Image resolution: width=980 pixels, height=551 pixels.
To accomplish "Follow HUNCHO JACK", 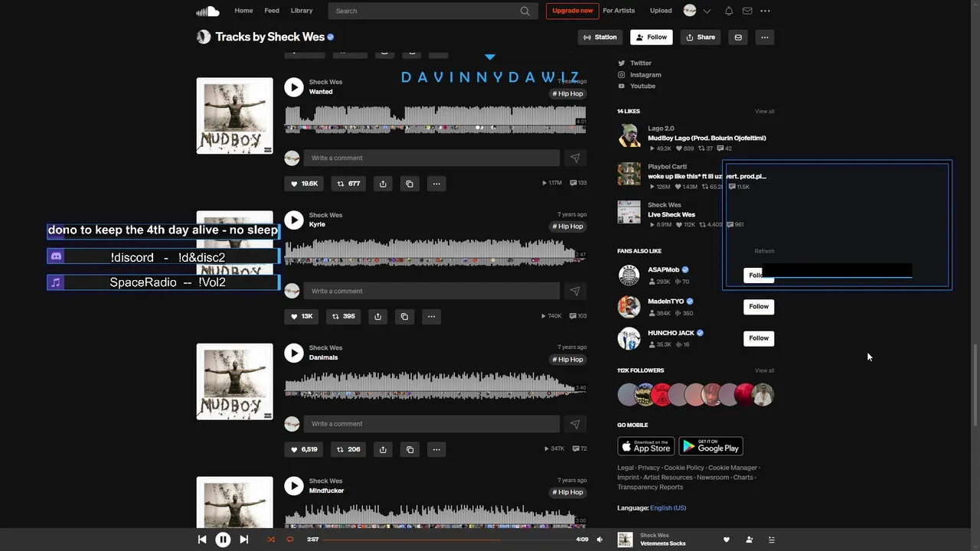I will pos(759,338).
